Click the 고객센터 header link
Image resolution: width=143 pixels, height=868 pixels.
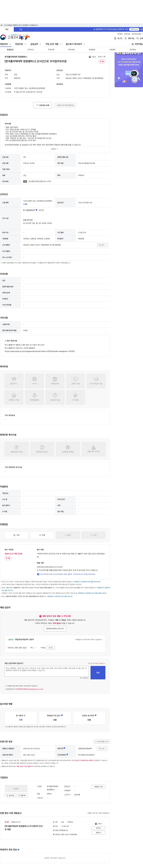pos(120,34)
